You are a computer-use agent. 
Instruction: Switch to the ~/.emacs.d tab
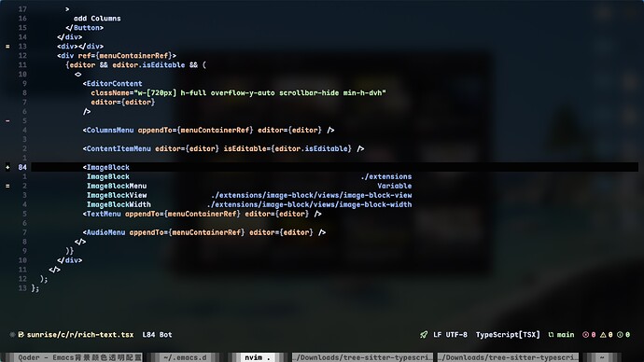(x=184, y=357)
